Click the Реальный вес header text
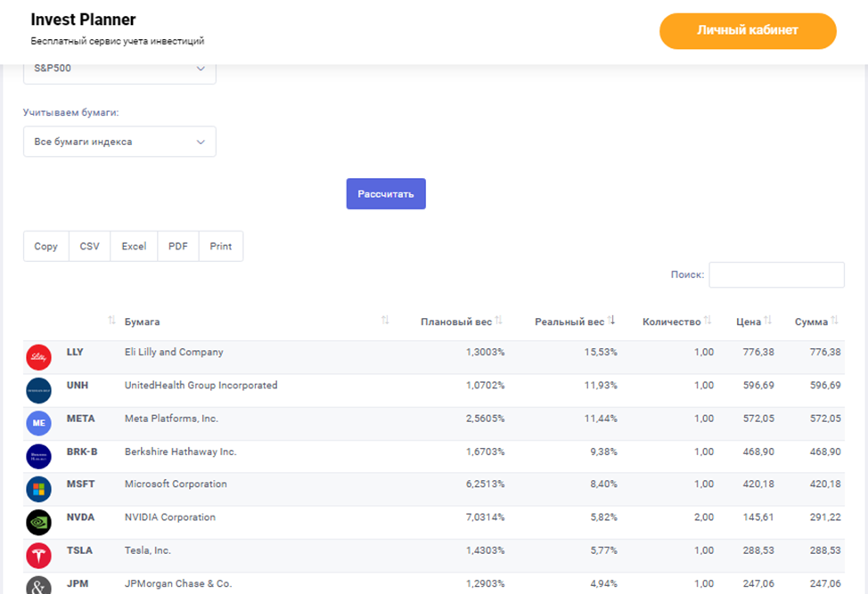This screenshot has width=868, height=594. 569,321
